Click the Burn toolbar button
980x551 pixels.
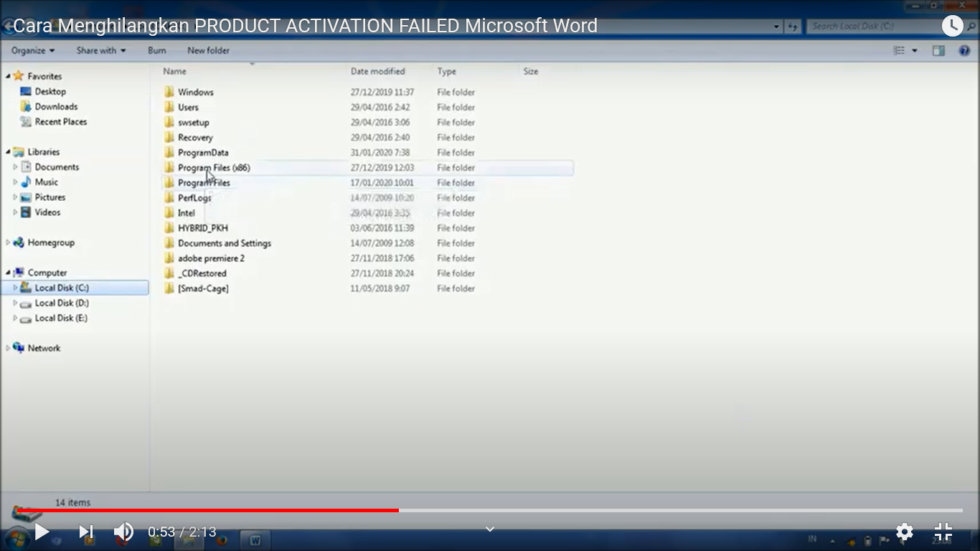[156, 51]
